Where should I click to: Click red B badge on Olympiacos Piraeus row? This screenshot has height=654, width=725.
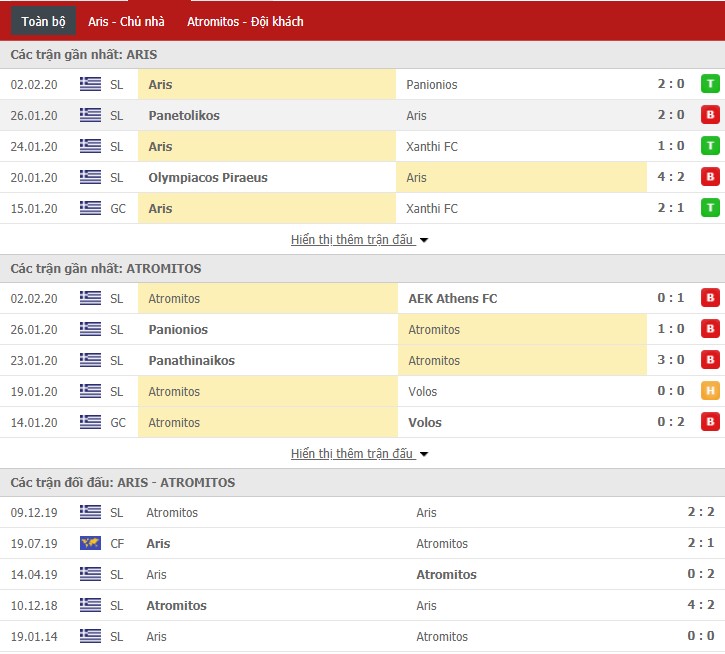(x=710, y=177)
